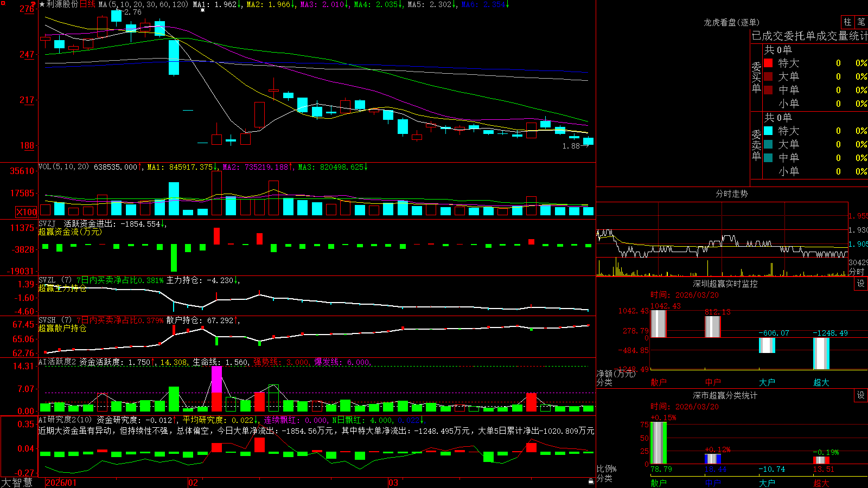
Task: Click the 龙虎看盘(逐单) panel title
Action: (x=732, y=22)
